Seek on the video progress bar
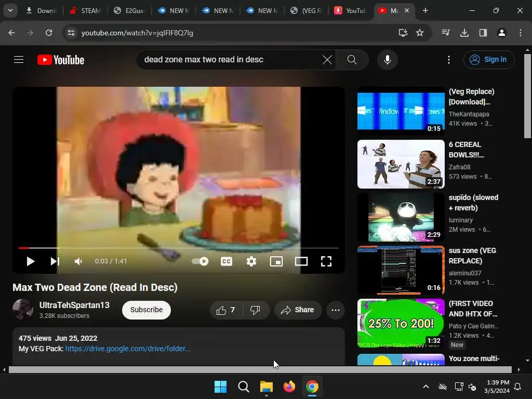The height and width of the screenshot is (399, 532). click(x=179, y=248)
